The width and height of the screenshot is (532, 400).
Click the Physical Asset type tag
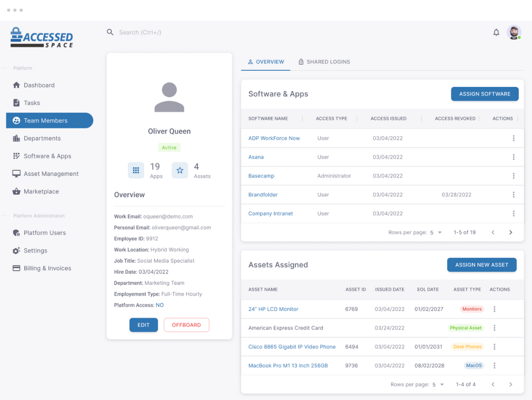tap(465, 328)
